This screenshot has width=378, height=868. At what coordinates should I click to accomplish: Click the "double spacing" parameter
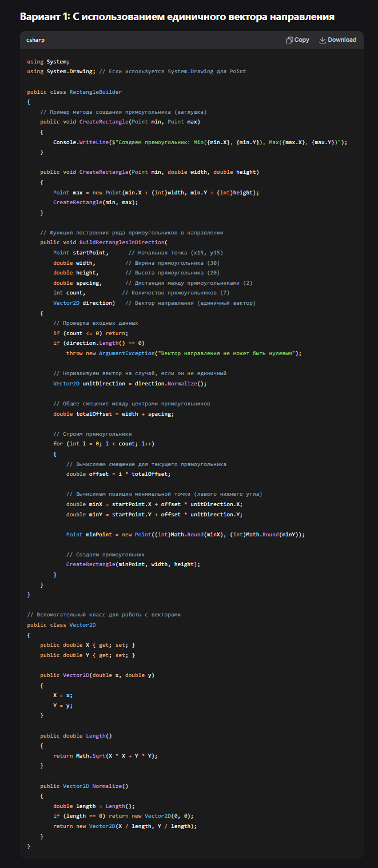[x=77, y=283]
